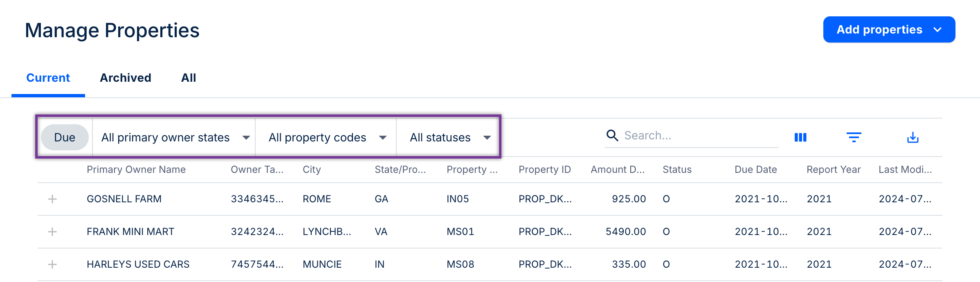The height and width of the screenshot is (282, 980).
Task: Expand the HARLEYS USED CARS row
Action: (52, 264)
